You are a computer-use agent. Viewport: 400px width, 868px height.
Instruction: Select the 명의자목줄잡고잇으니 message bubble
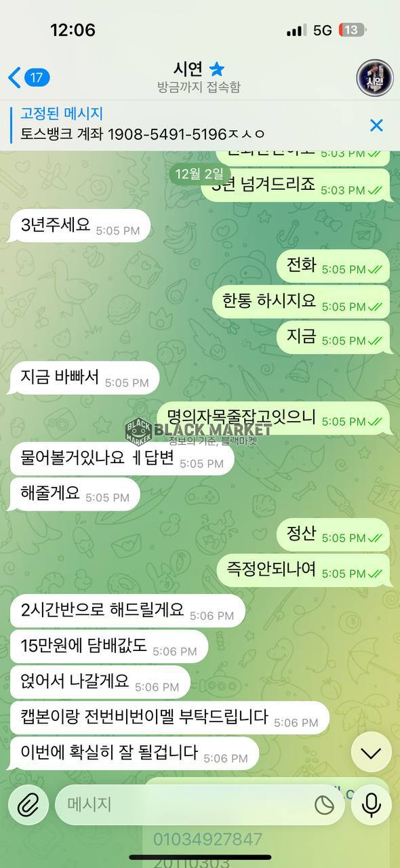point(274,418)
